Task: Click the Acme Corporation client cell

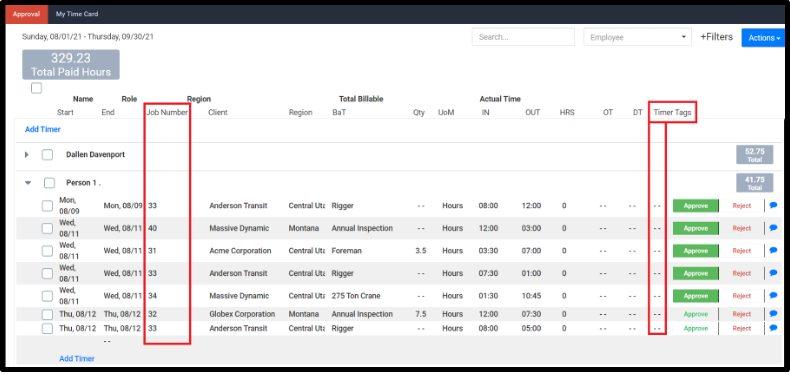Action: pos(240,251)
